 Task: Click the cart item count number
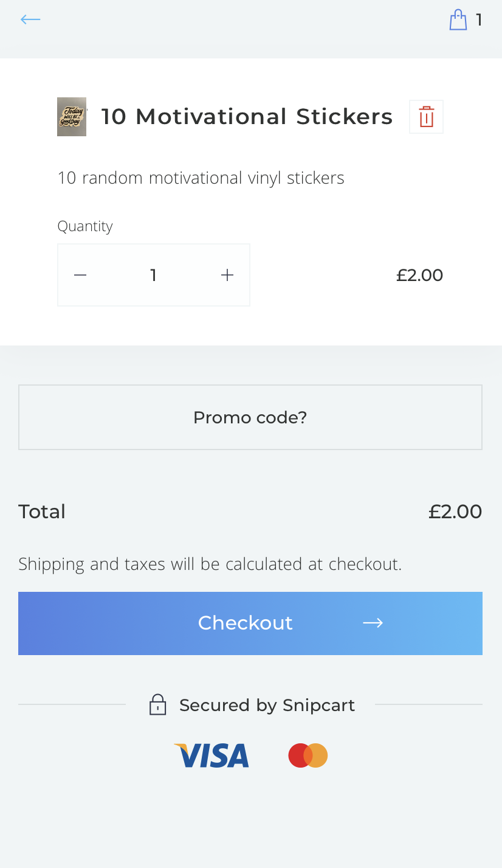479,20
